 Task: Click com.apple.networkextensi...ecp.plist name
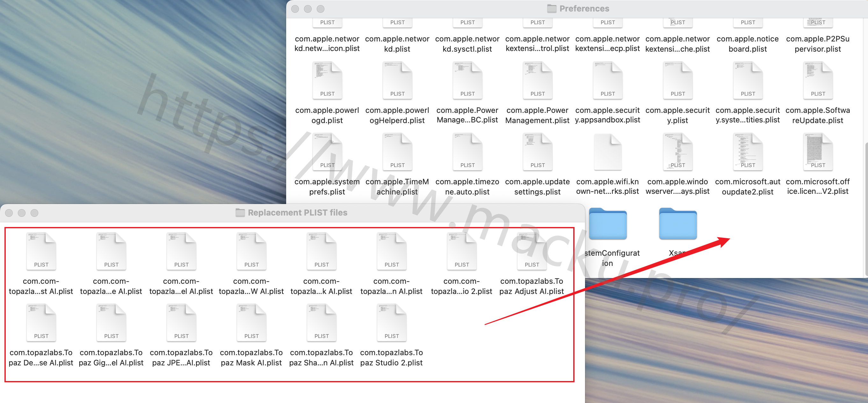click(x=608, y=44)
